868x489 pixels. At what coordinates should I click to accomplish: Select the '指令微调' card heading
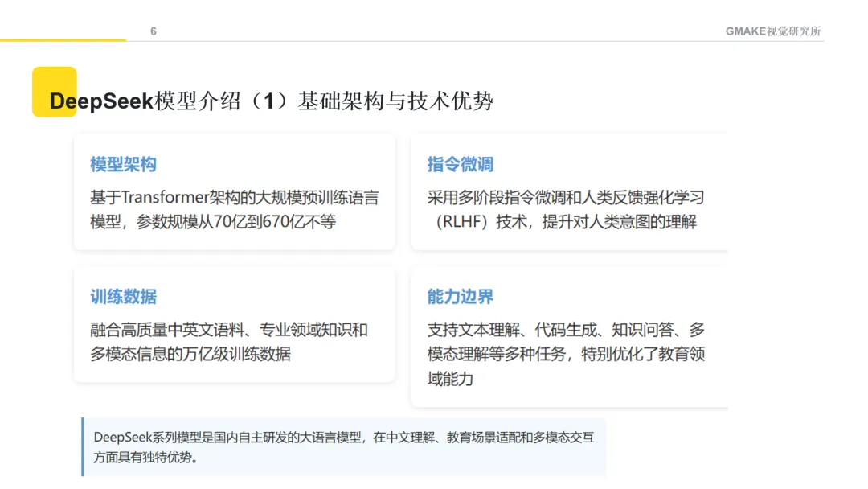460,164
